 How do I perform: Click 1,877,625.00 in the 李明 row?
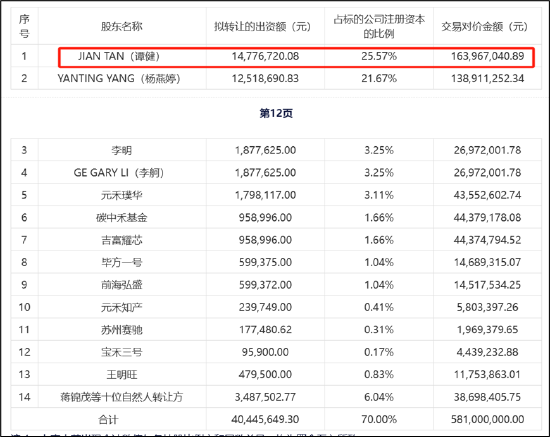point(265,150)
